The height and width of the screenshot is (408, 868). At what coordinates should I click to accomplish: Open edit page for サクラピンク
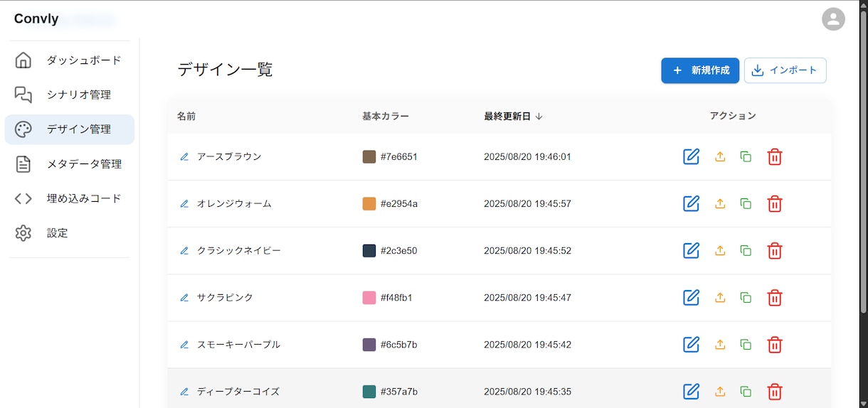point(691,297)
